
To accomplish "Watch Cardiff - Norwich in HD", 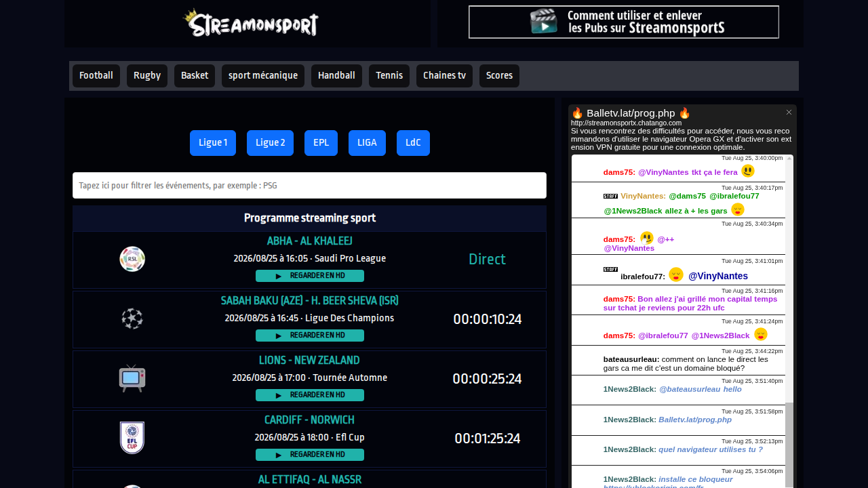I will (310, 455).
